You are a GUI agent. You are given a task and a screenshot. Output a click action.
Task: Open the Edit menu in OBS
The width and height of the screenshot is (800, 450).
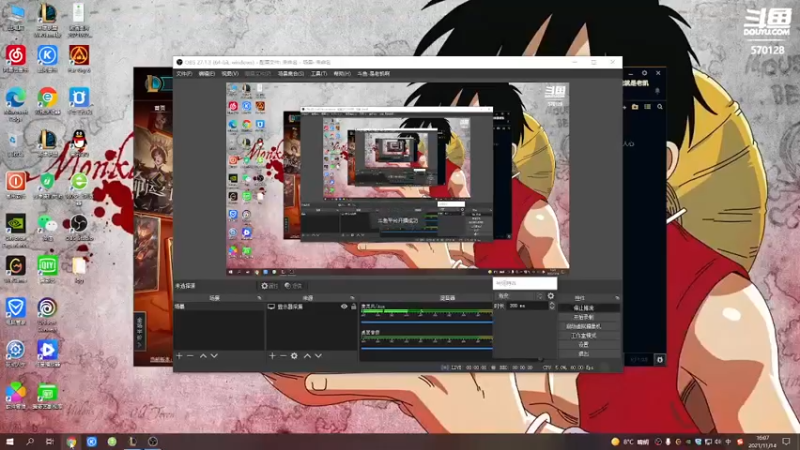(x=207, y=73)
